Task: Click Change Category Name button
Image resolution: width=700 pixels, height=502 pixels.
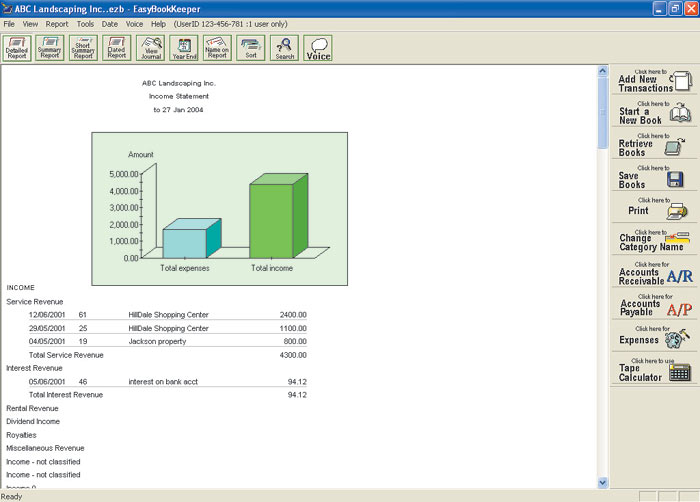Action: coord(655,240)
